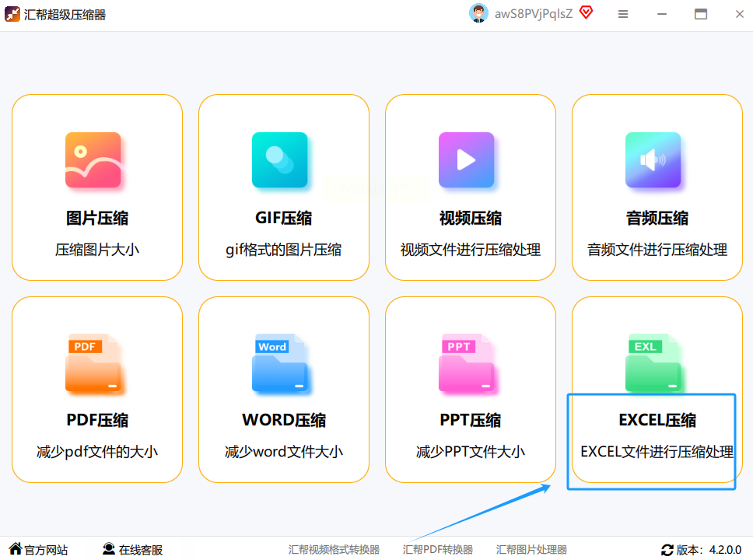Open the 汇帮视频格式转换器 link

334,549
